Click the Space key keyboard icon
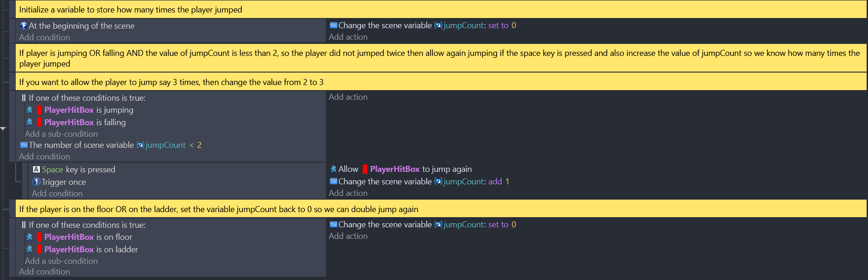This screenshot has height=280, width=868. (36, 170)
